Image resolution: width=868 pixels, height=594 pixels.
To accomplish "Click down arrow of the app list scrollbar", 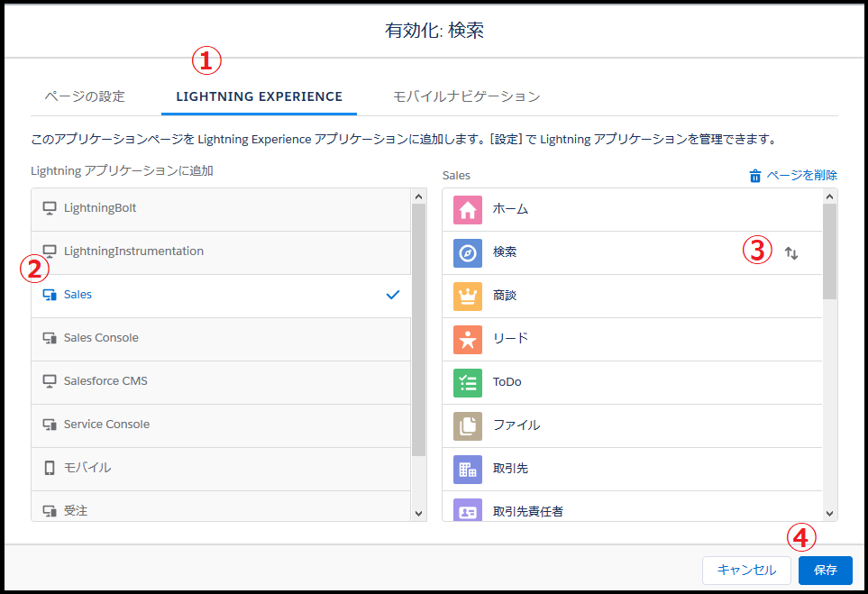I will click(418, 514).
